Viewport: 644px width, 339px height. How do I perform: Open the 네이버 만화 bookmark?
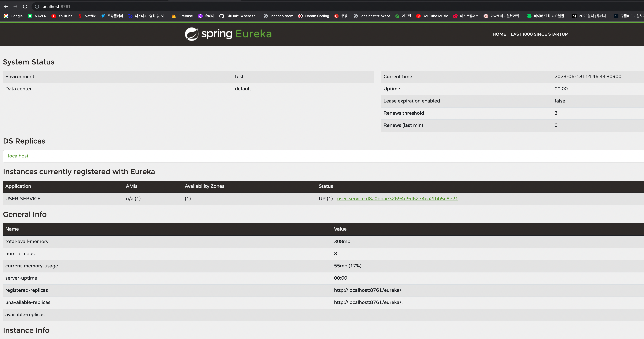point(547,16)
